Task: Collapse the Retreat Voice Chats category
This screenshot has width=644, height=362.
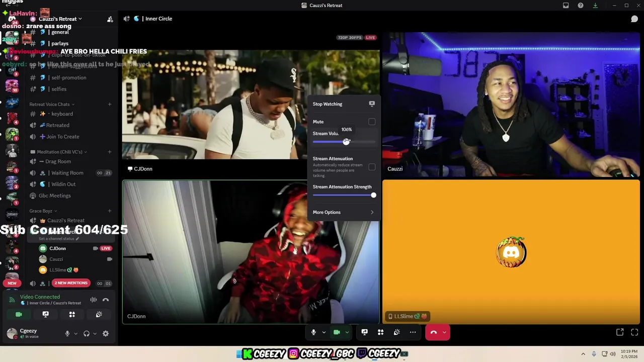Action: point(52,104)
